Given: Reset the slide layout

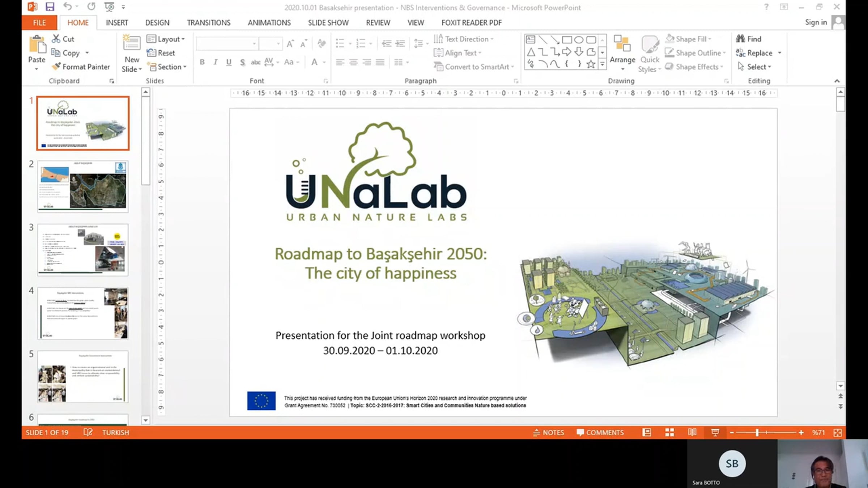Looking at the screenshot, I should click(x=161, y=53).
